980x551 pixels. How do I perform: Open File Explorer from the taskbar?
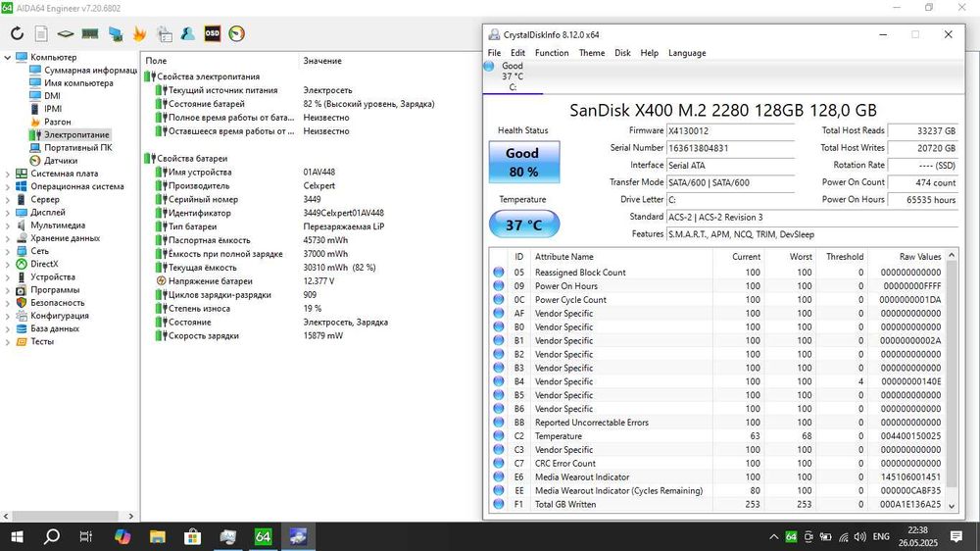tap(158, 536)
